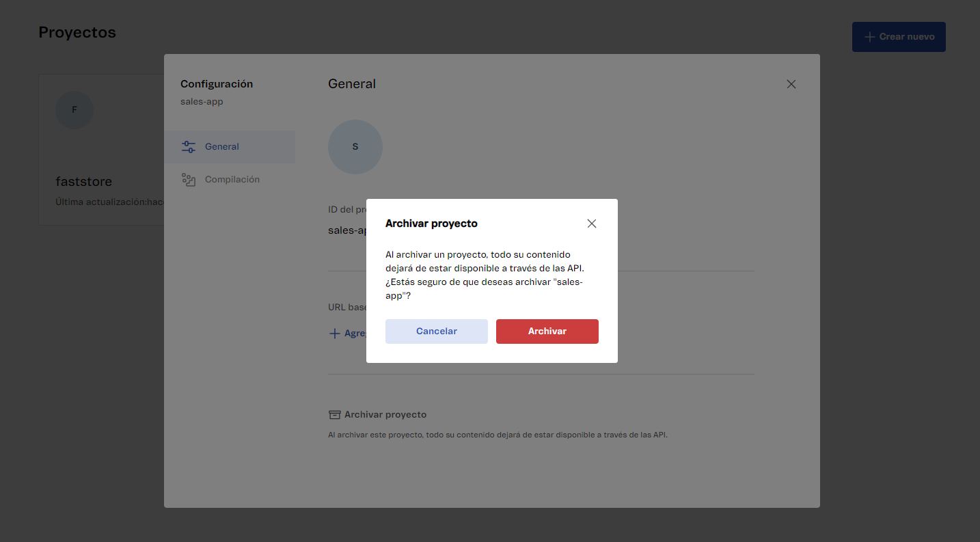The height and width of the screenshot is (542, 980).
Task: Click the plus icon inside Crear nuevo
Action: pos(869,36)
